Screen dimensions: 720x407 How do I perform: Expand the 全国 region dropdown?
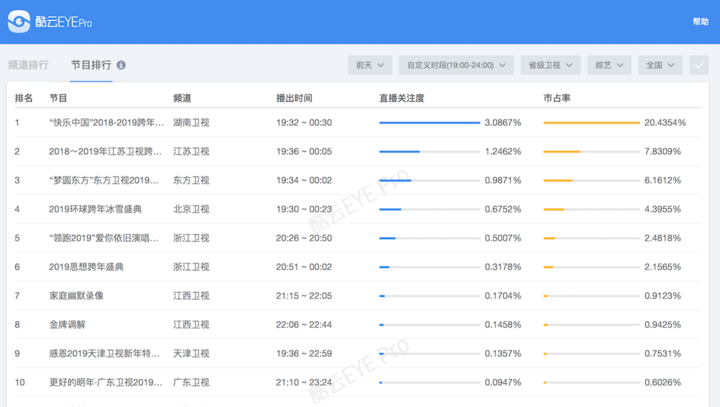coord(660,65)
